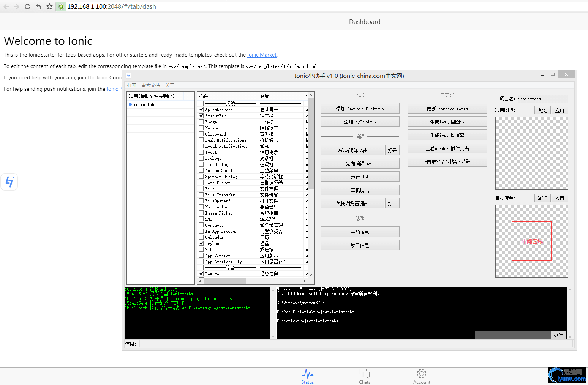Click the 添加 Android Platform button

point(360,108)
